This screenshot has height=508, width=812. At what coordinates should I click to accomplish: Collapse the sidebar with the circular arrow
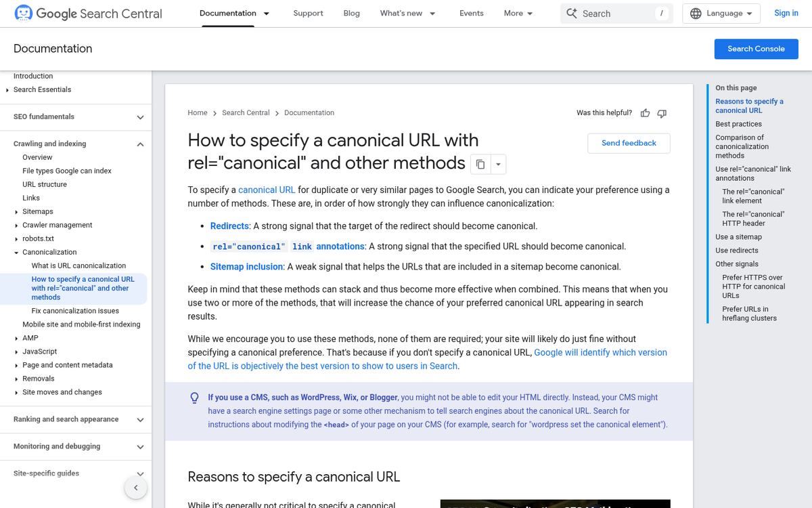(135, 487)
